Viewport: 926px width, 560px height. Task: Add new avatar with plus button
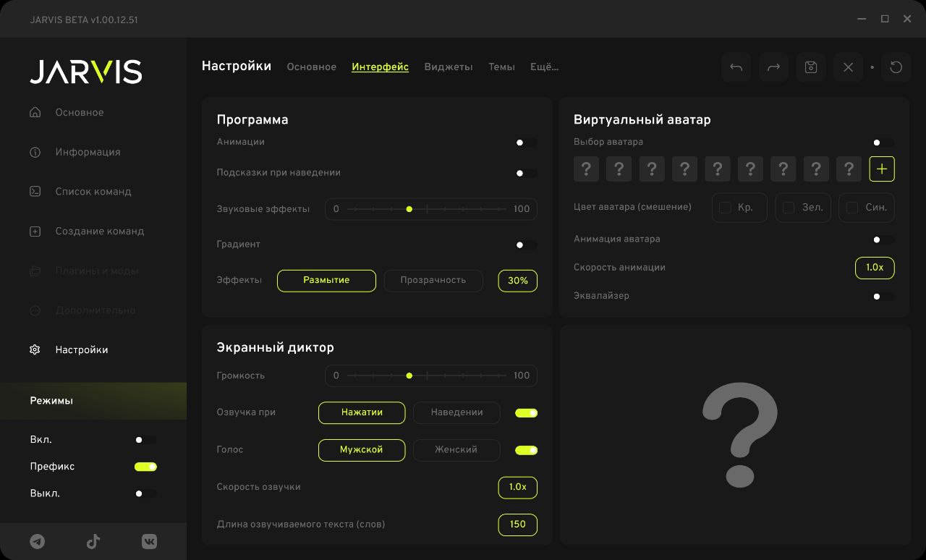881,169
